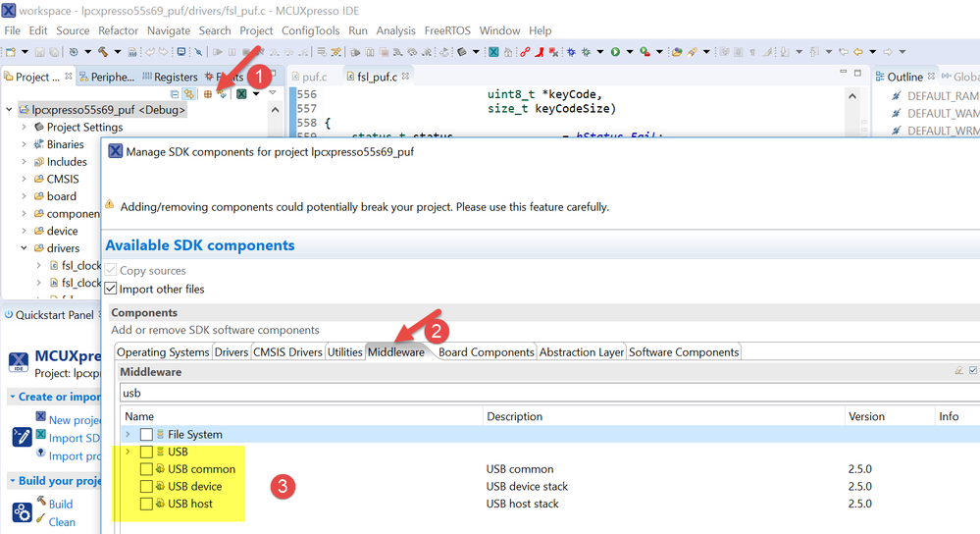Image resolution: width=980 pixels, height=534 pixels.
Task: Click the skip breakpoints toolbar icon
Action: (198, 52)
